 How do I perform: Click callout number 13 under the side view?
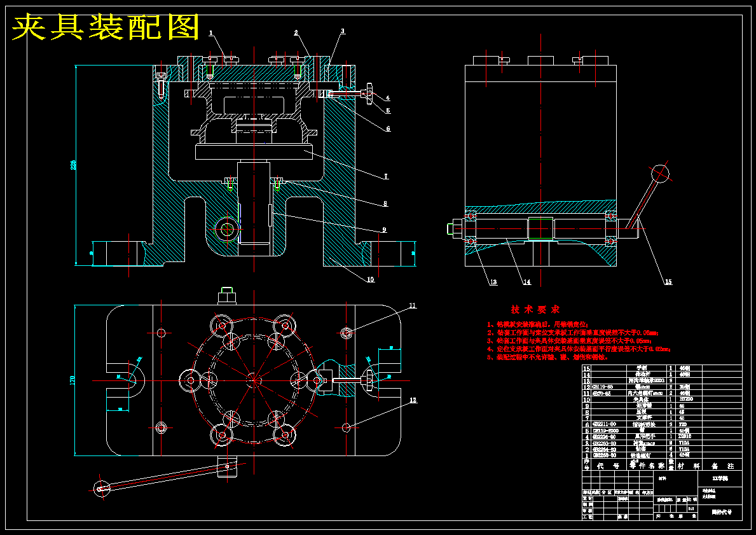[493, 282]
